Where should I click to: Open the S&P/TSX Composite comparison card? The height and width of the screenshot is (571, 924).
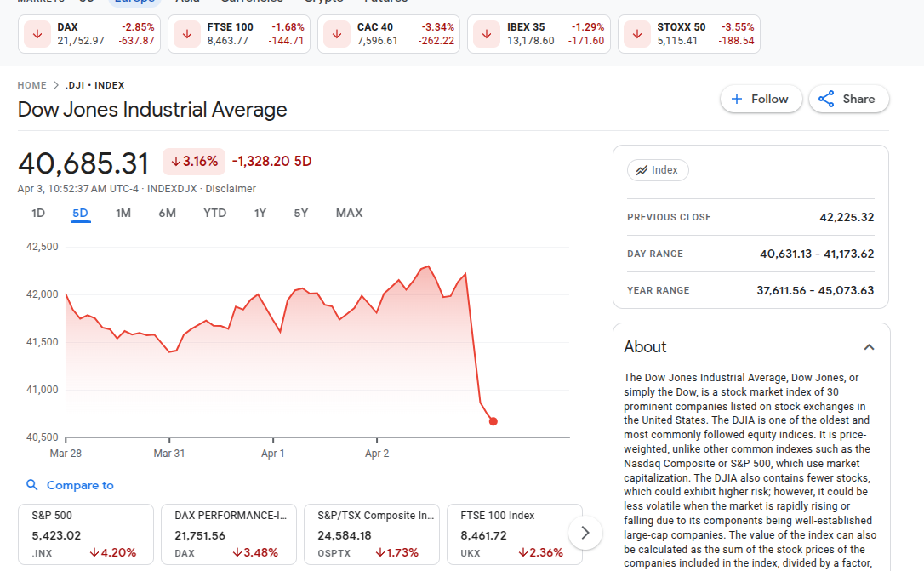[x=371, y=534]
